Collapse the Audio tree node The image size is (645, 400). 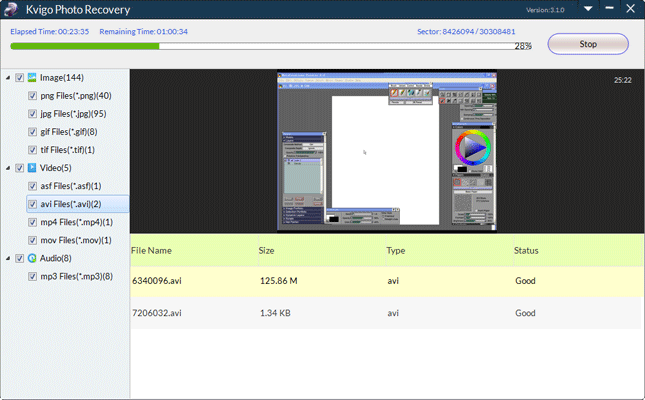[x=8, y=258]
